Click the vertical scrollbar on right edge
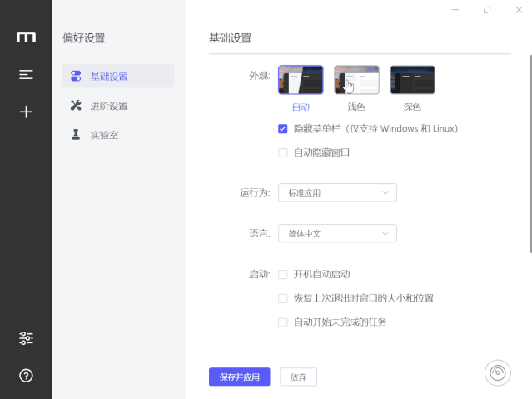 pyautogui.click(x=530, y=154)
